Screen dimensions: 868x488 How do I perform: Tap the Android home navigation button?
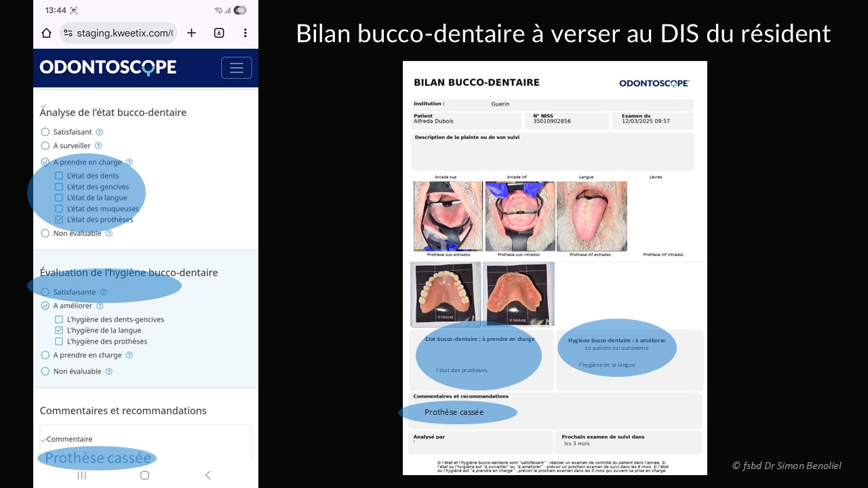click(144, 475)
